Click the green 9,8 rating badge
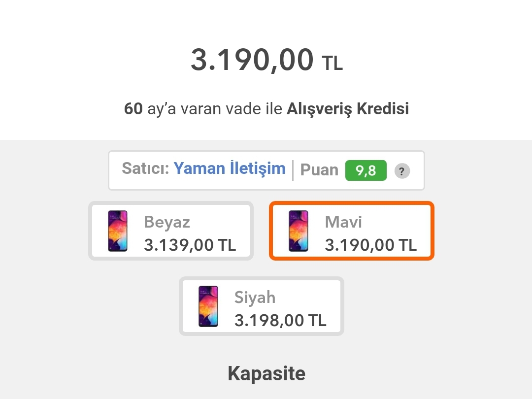 coord(366,170)
